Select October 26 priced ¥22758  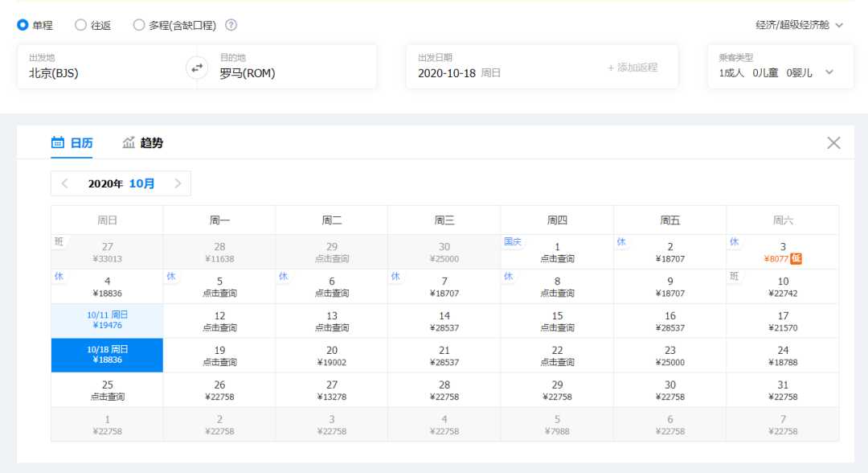point(219,390)
